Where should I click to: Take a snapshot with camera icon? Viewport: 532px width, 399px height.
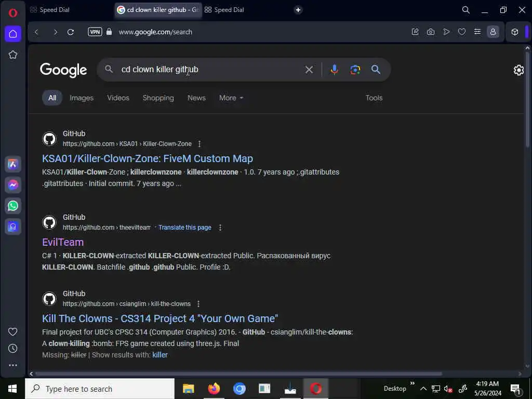(431, 32)
